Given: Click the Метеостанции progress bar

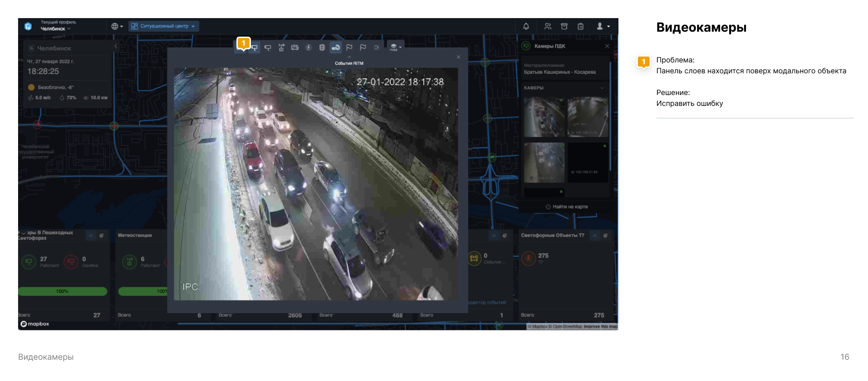Looking at the screenshot, I should click(142, 291).
